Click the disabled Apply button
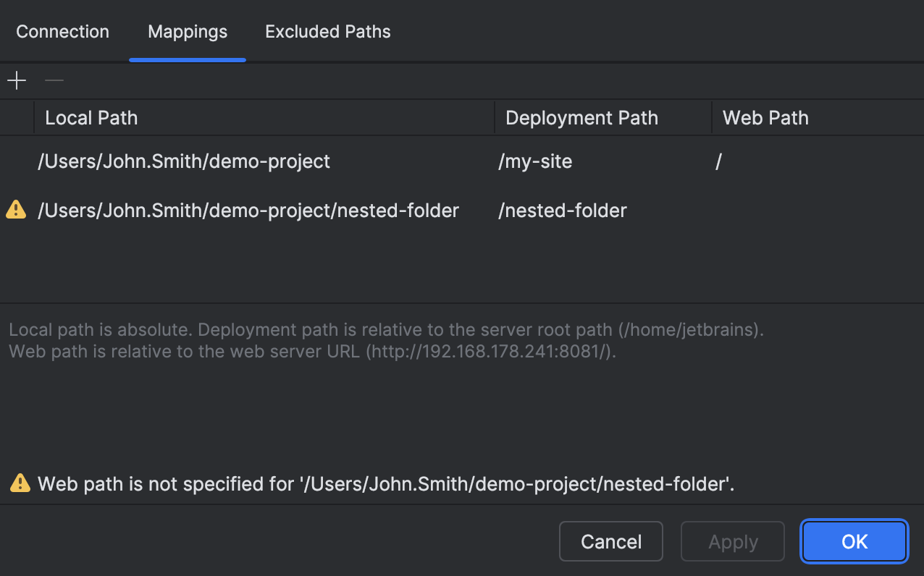The width and height of the screenshot is (924, 576). point(732,541)
